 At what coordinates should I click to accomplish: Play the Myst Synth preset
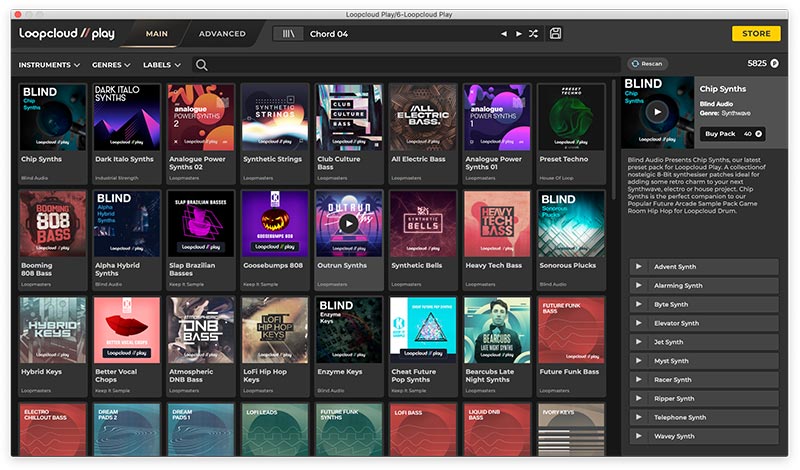coord(638,361)
